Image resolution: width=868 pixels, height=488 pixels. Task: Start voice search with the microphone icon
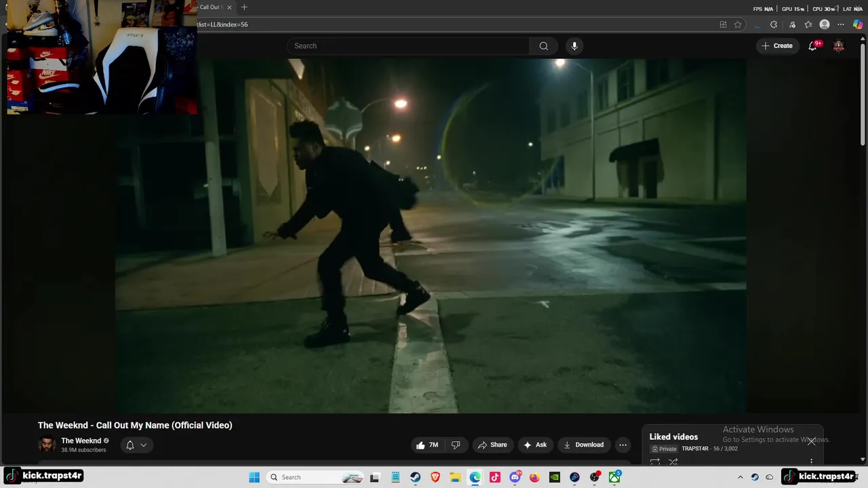[x=574, y=46]
